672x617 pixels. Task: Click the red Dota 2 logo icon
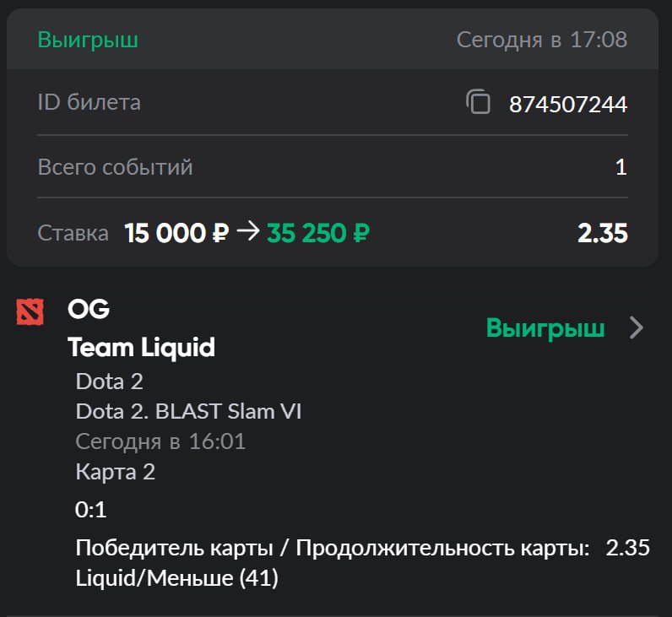tap(30, 311)
